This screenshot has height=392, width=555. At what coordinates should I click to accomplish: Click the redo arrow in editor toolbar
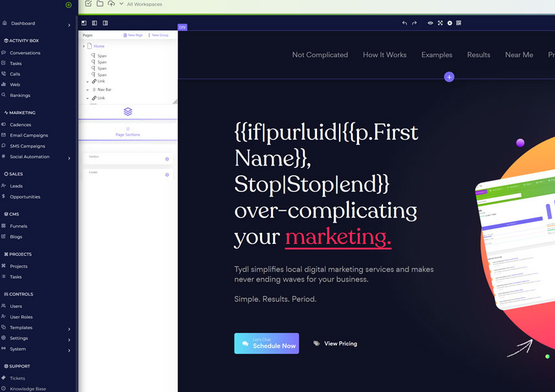point(415,23)
